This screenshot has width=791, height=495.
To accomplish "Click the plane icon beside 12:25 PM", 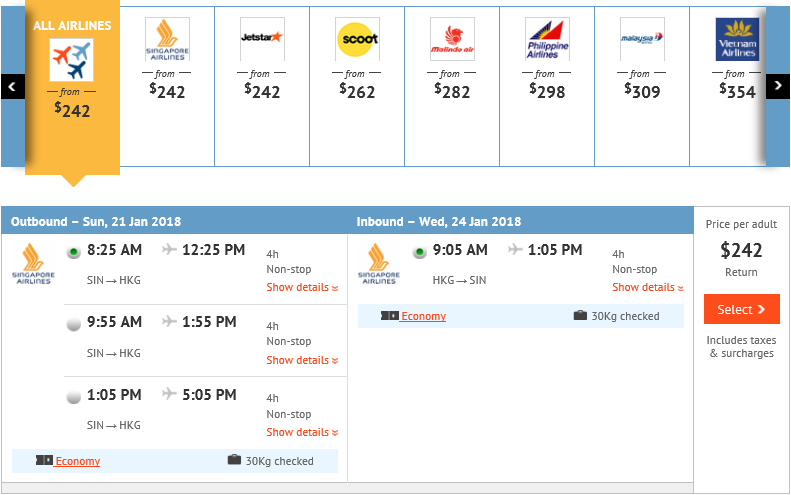I will (169, 249).
